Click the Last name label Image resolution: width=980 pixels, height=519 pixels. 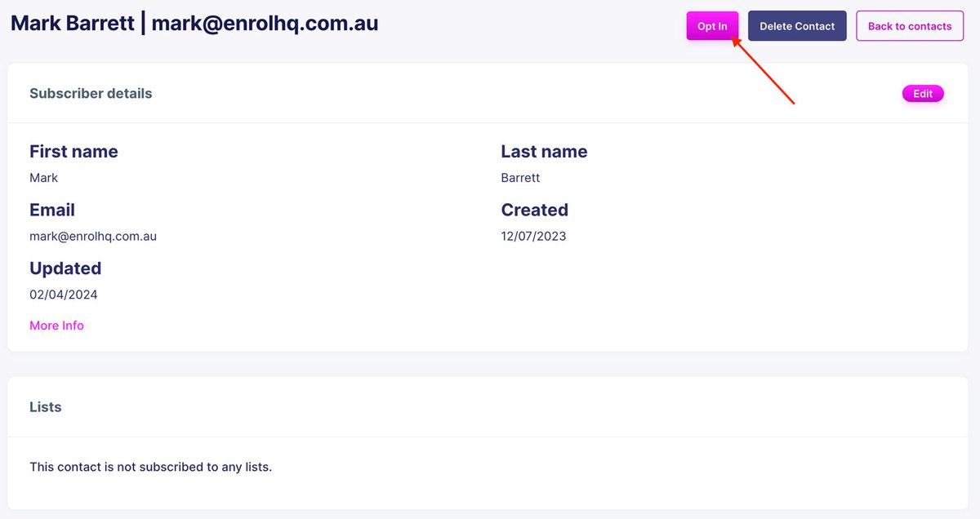(x=544, y=152)
